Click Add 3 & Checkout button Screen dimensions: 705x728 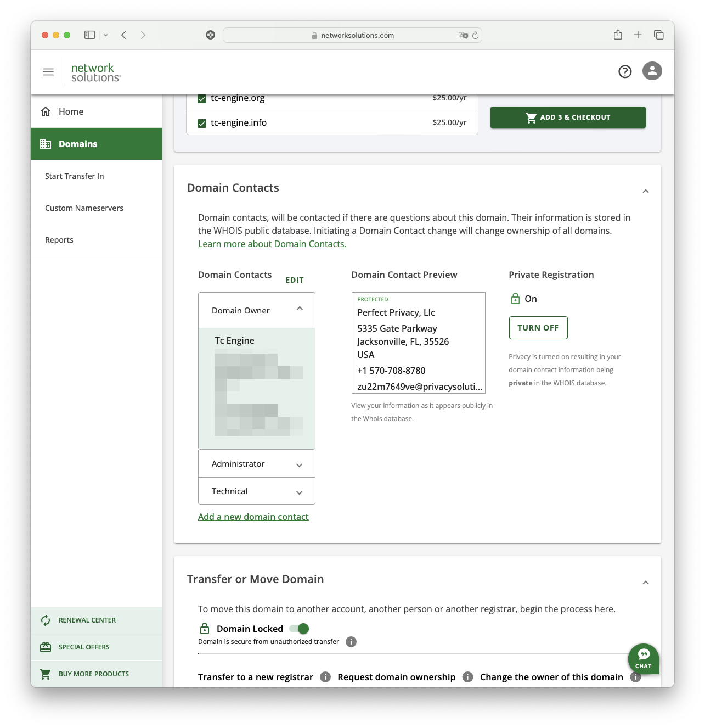coord(568,117)
